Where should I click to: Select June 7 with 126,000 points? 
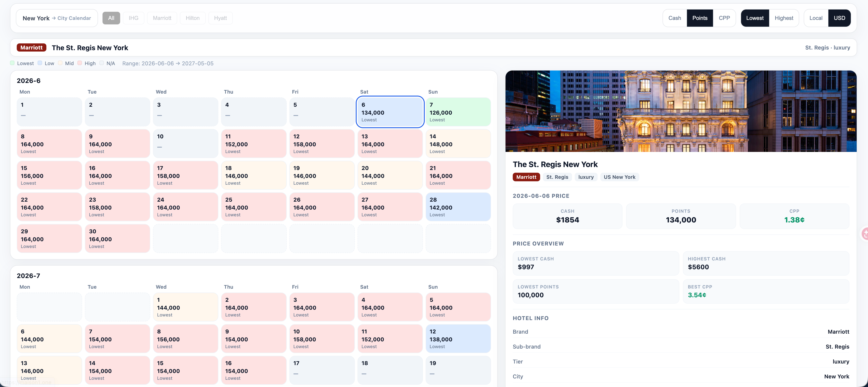pos(458,112)
